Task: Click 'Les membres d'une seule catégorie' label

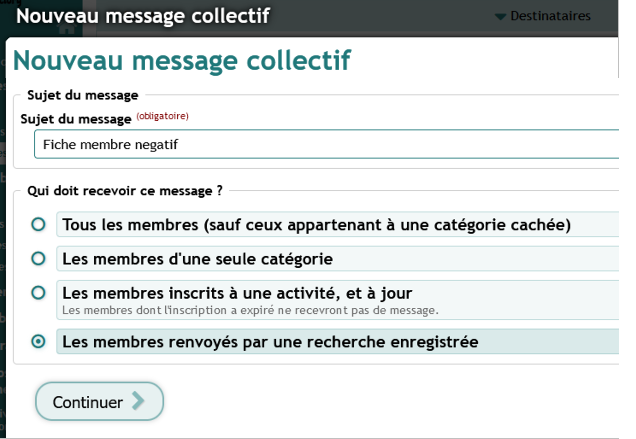Action: pos(197,259)
